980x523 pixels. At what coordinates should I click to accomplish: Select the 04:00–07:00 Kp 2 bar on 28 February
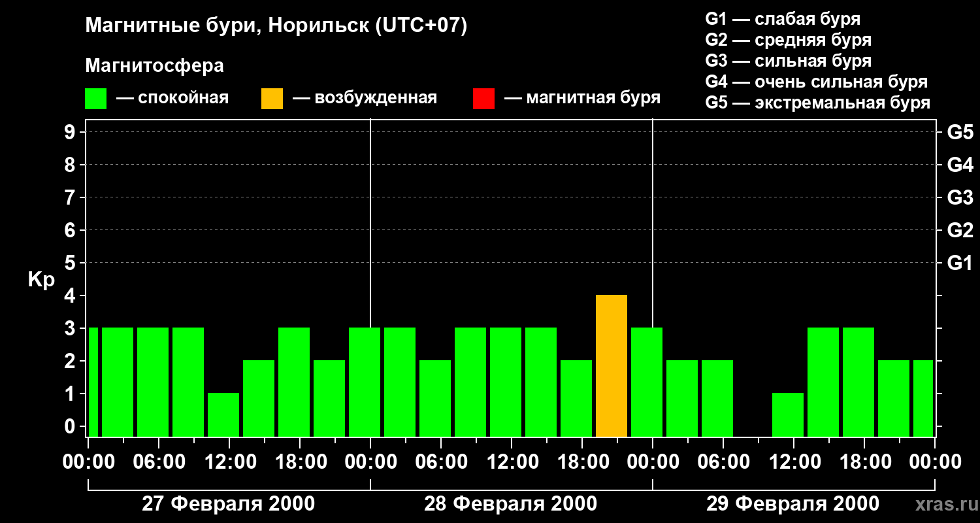click(x=435, y=398)
